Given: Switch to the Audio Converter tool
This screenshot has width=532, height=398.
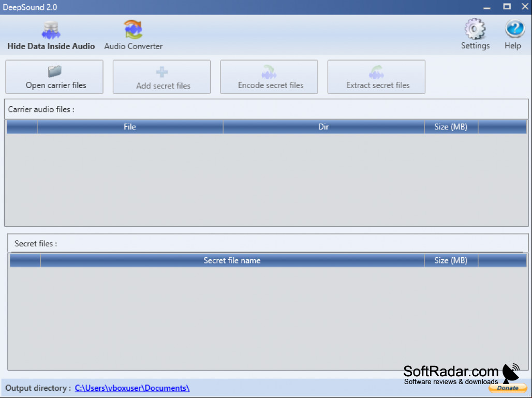Looking at the screenshot, I should (x=134, y=36).
